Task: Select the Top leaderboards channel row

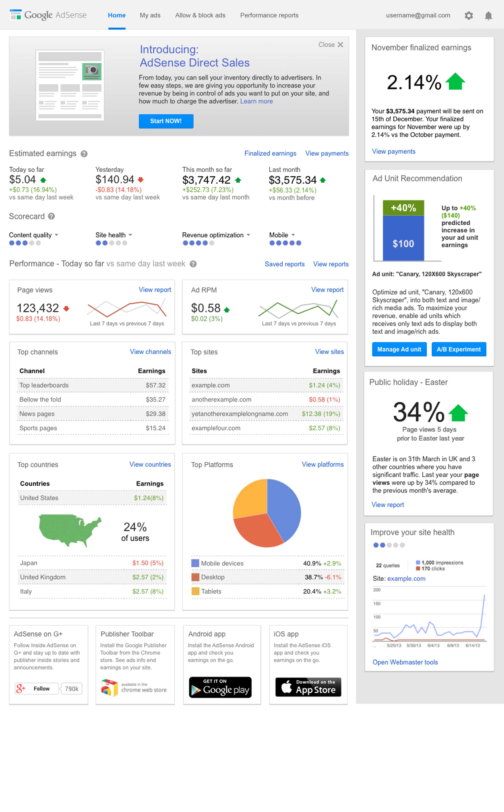Action: coord(92,385)
